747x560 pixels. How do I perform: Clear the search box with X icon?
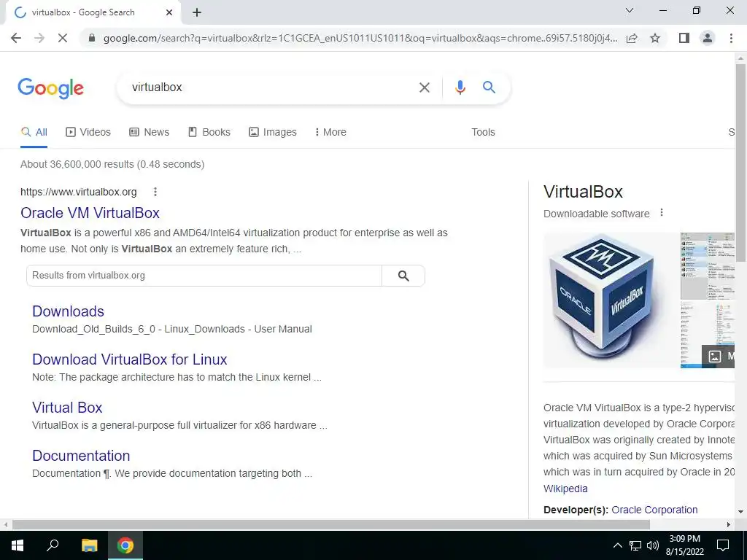pyautogui.click(x=424, y=87)
